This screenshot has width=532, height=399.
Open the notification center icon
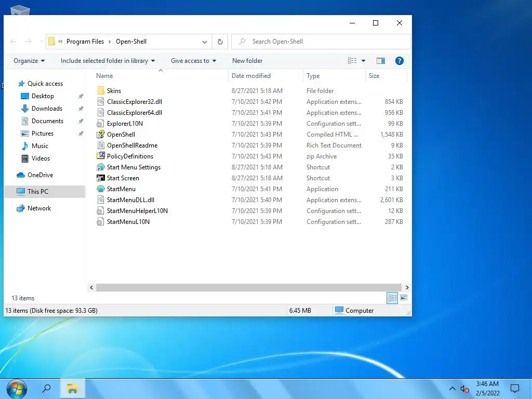click(x=515, y=389)
